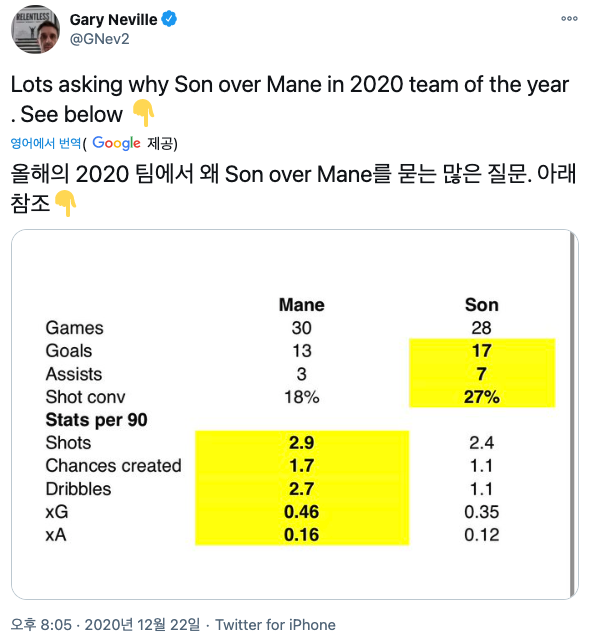Click the Mane column header in image
This screenshot has width=590, height=641.
coord(302,305)
